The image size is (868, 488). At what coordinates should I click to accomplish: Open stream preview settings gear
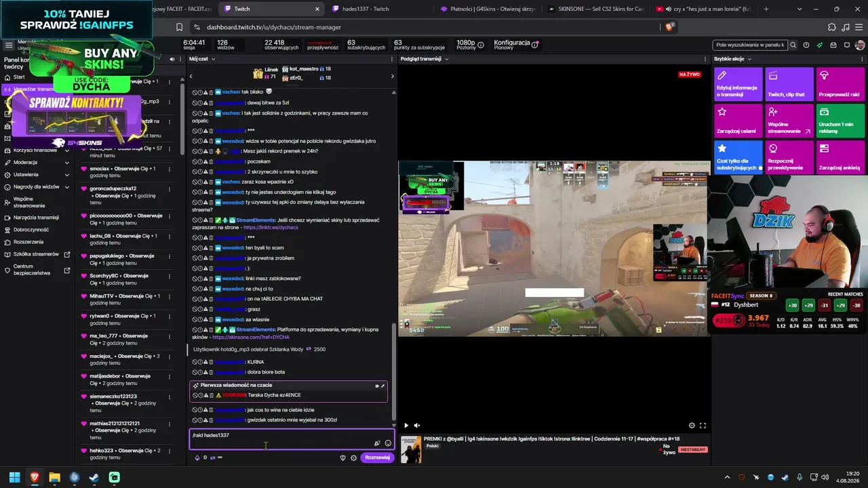point(692,426)
